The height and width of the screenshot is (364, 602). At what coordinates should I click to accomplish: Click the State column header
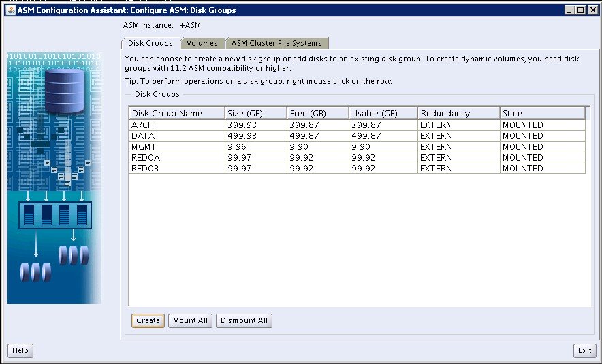pyautogui.click(x=543, y=114)
